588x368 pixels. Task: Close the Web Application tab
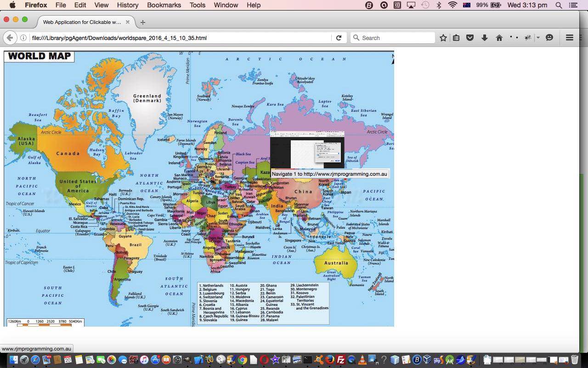[x=128, y=22]
